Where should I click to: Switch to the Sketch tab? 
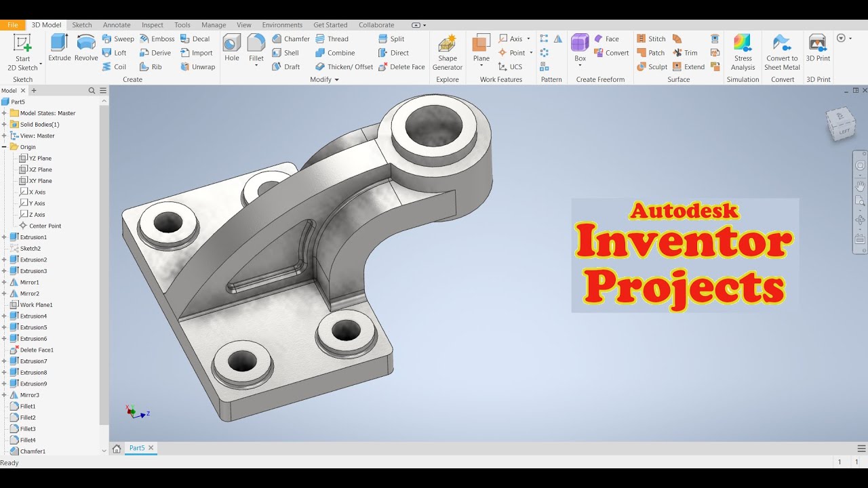tap(82, 25)
